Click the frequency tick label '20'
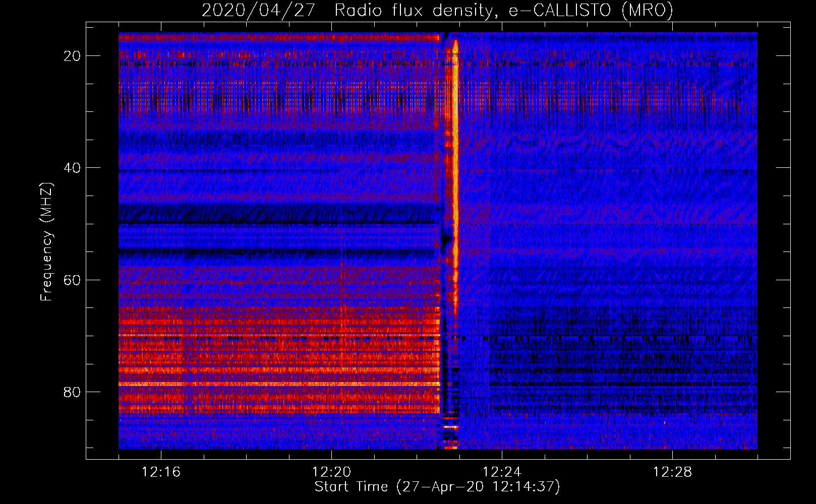Viewport: 816px width, 504px height. (x=72, y=56)
